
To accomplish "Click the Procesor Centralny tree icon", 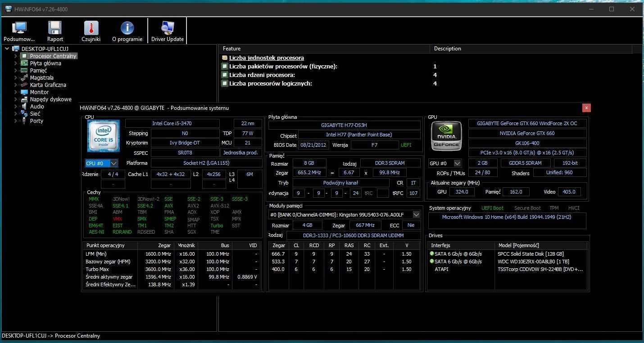I will click(x=24, y=56).
